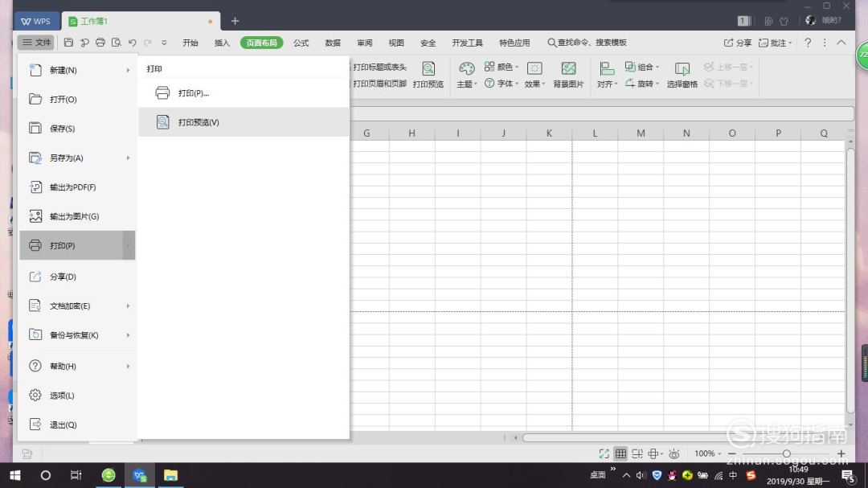Click the Print icon in quick access toolbar
The height and width of the screenshot is (488, 868).
(100, 43)
